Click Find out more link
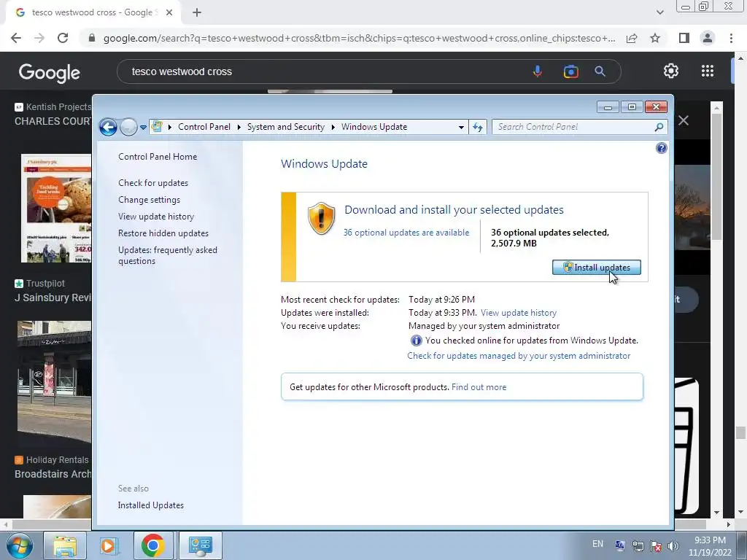747x560 pixels. 479,387
